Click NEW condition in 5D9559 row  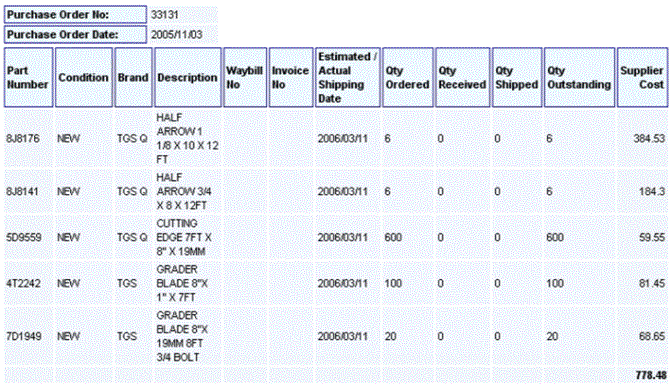point(69,238)
